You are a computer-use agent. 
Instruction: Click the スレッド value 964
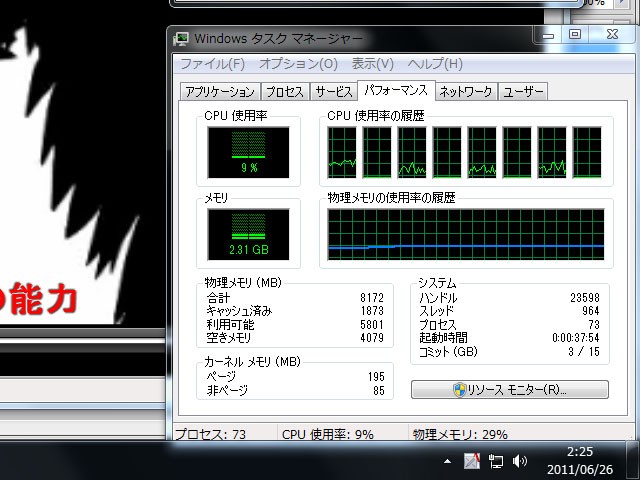[591, 311]
